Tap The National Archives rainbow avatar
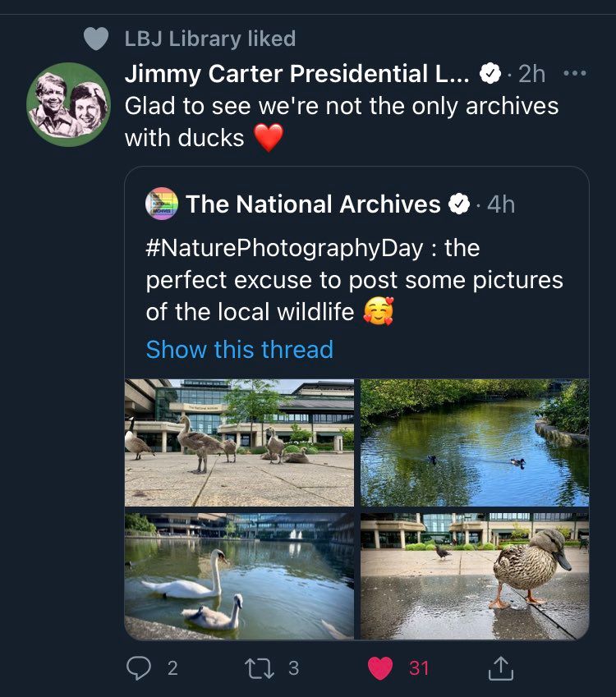The height and width of the screenshot is (697, 616). [161, 204]
